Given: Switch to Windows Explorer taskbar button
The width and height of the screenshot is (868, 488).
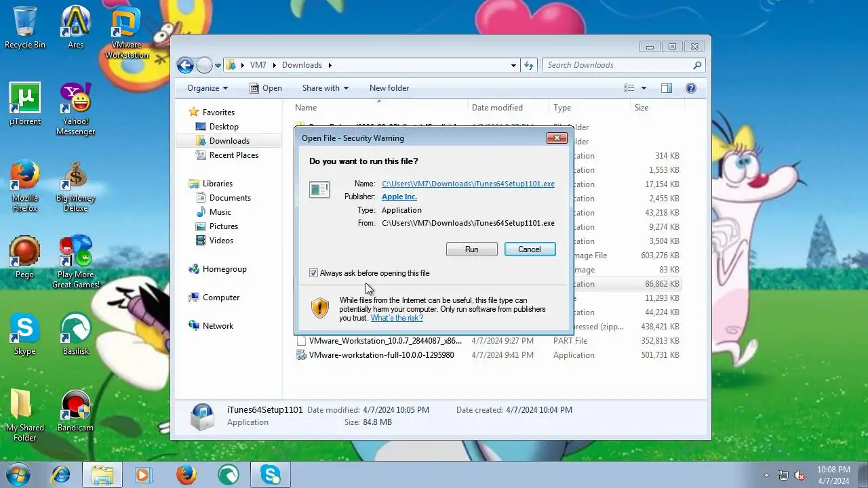Looking at the screenshot, I should click(102, 474).
